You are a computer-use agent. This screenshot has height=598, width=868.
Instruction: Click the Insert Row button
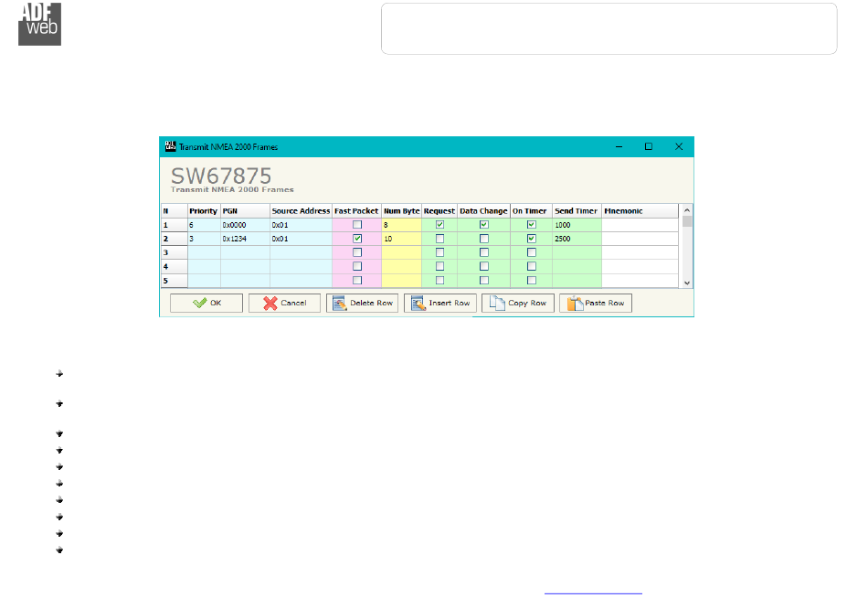coord(440,304)
